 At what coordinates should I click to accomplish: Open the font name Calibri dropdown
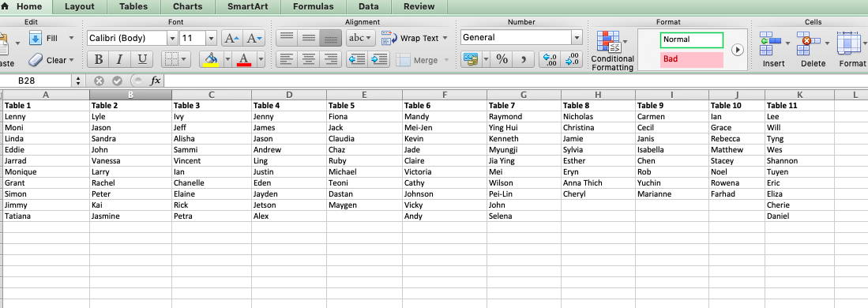pos(172,38)
